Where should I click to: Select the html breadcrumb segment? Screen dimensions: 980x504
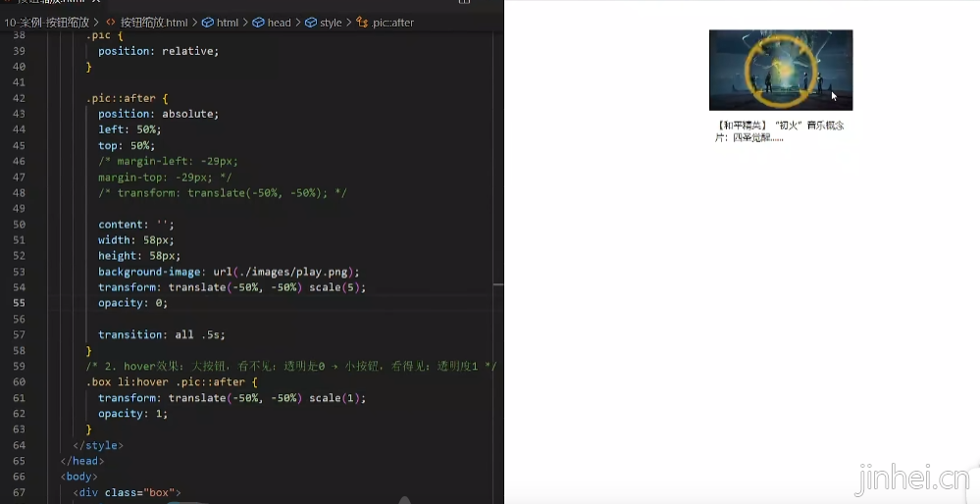(228, 23)
